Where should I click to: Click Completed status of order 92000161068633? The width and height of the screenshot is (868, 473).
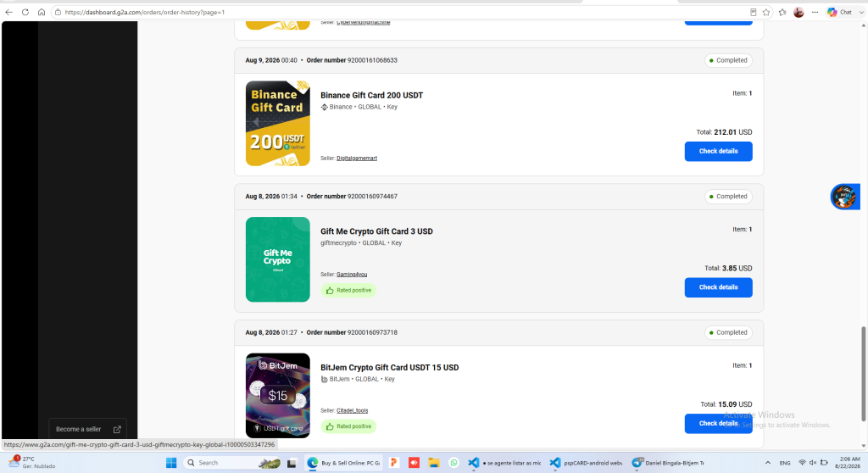point(728,60)
